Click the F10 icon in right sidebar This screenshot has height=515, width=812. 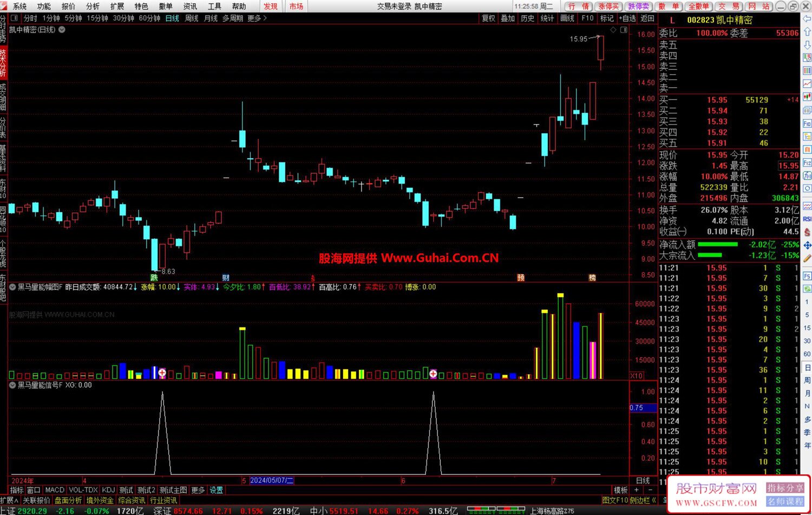[807, 124]
